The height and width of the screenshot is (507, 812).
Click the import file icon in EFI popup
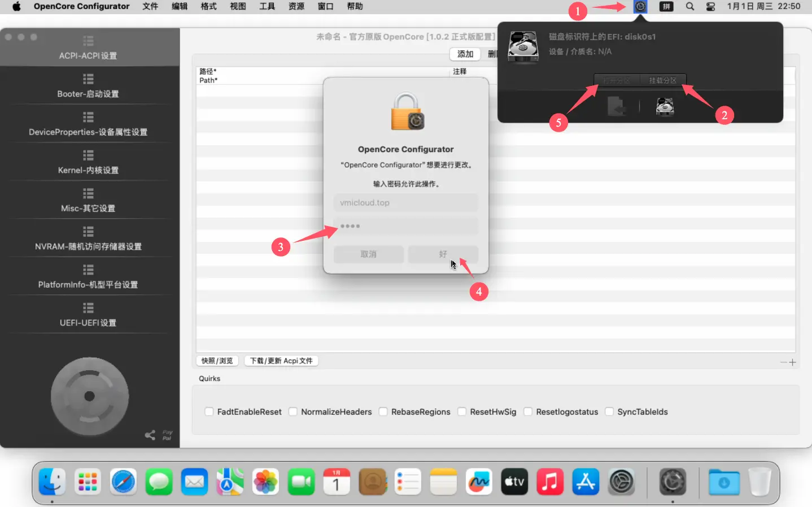click(x=615, y=106)
